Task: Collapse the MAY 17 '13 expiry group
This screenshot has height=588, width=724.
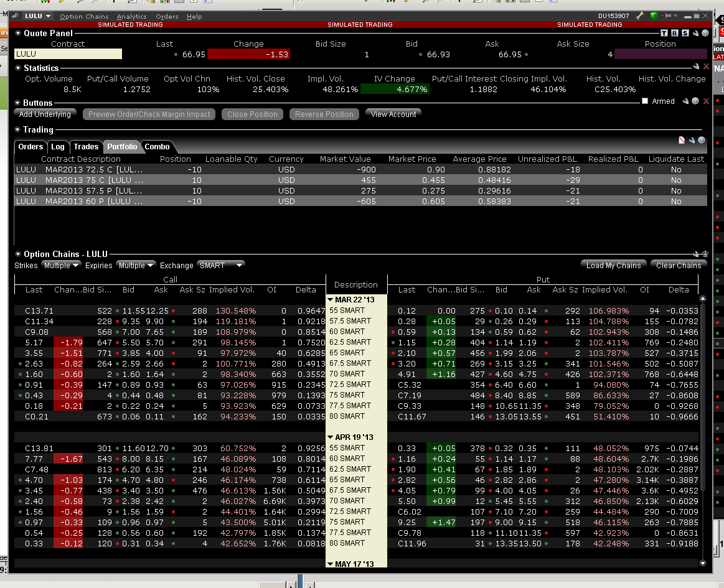Action: point(331,564)
